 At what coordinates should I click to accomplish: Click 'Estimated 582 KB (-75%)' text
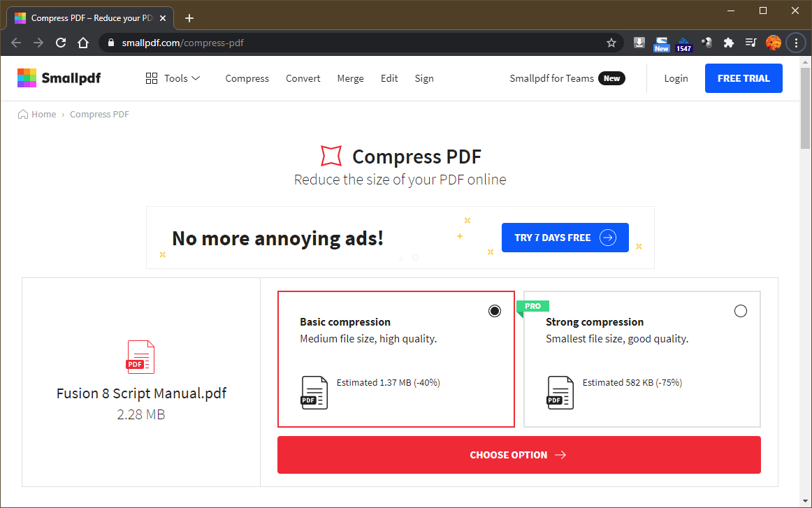(632, 383)
